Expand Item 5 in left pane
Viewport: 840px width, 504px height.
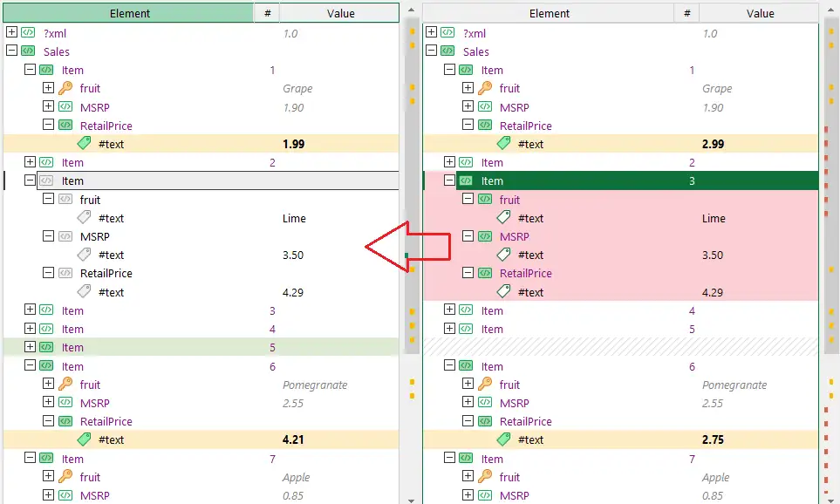tap(30, 346)
